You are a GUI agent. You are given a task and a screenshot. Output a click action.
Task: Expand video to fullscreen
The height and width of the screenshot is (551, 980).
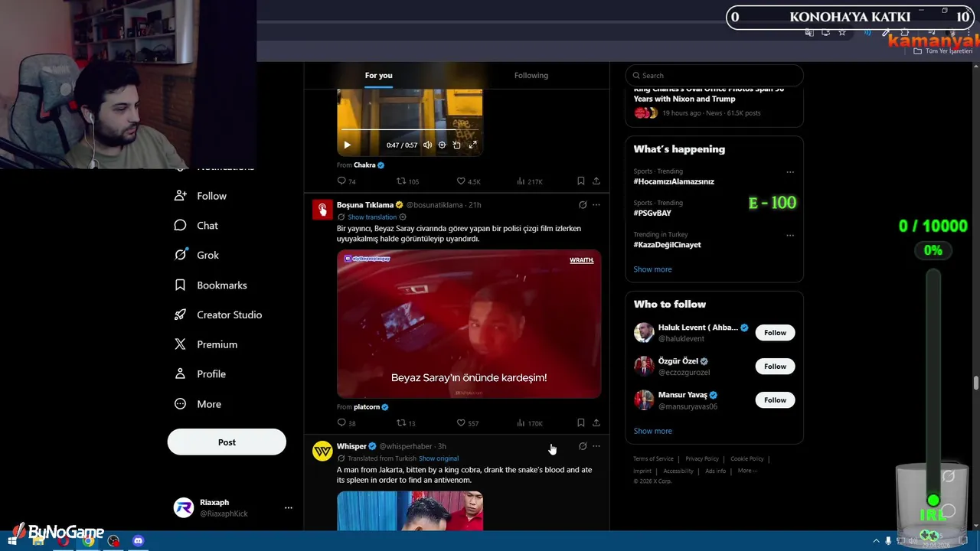pyautogui.click(x=472, y=145)
